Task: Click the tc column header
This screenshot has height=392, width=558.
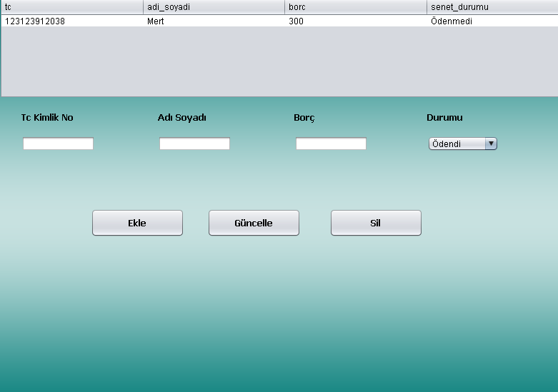Action: click(x=71, y=6)
